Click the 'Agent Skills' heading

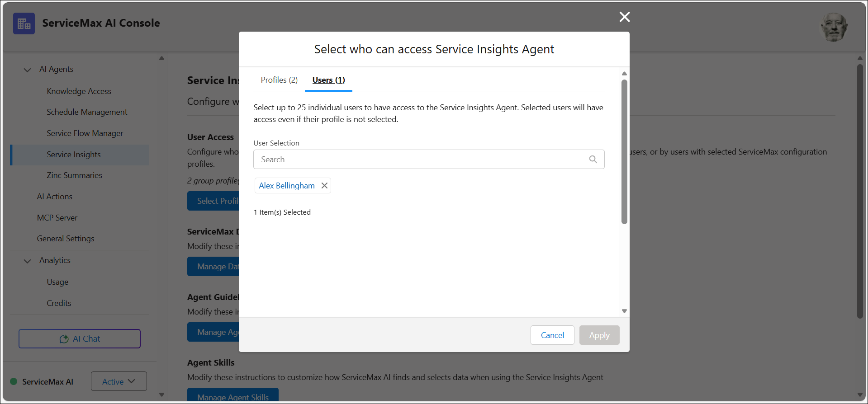[x=211, y=363]
